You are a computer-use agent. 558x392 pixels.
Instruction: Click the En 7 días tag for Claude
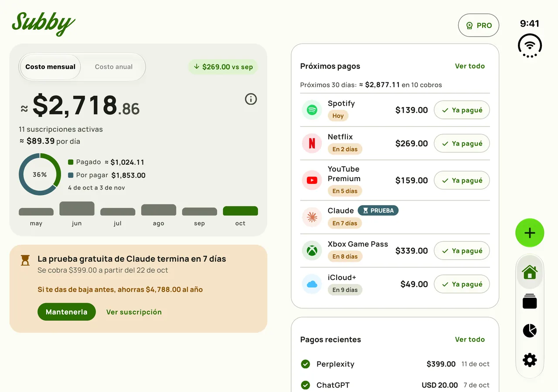[345, 223]
